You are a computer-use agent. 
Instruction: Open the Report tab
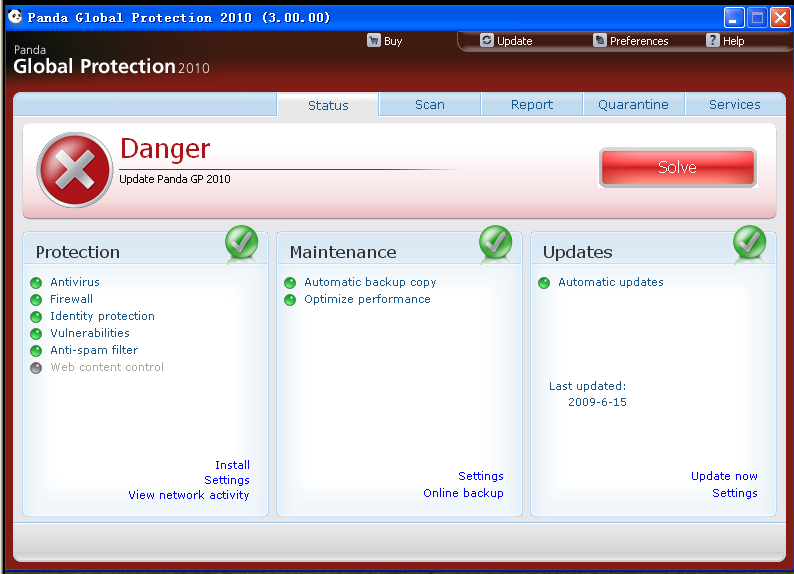(x=532, y=104)
